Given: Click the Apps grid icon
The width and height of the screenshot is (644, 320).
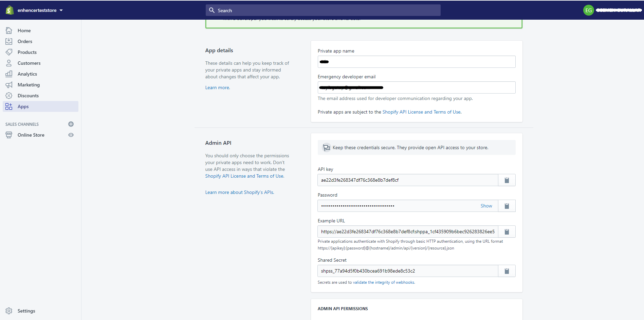Looking at the screenshot, I should pos(9,106).
